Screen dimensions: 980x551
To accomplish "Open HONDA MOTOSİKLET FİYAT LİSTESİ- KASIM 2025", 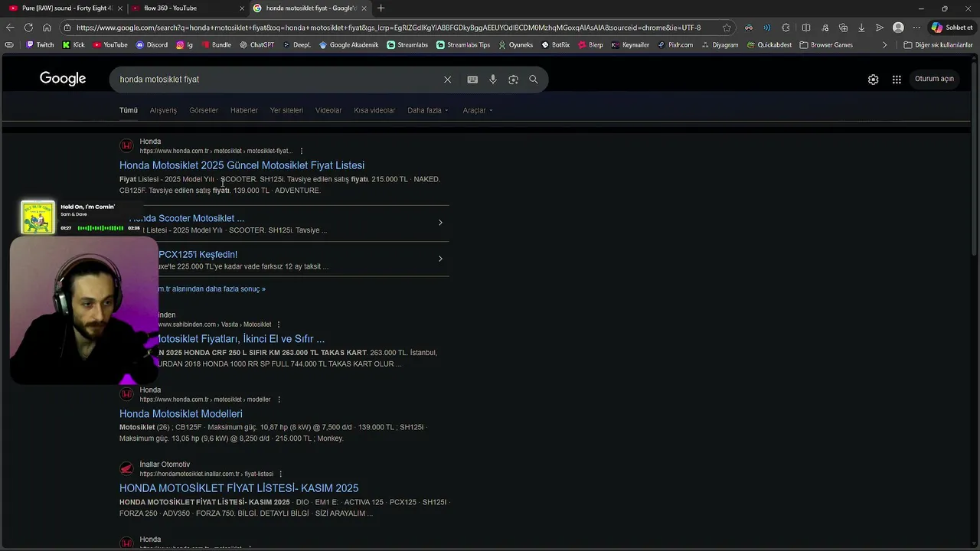I will click(239, 488).
